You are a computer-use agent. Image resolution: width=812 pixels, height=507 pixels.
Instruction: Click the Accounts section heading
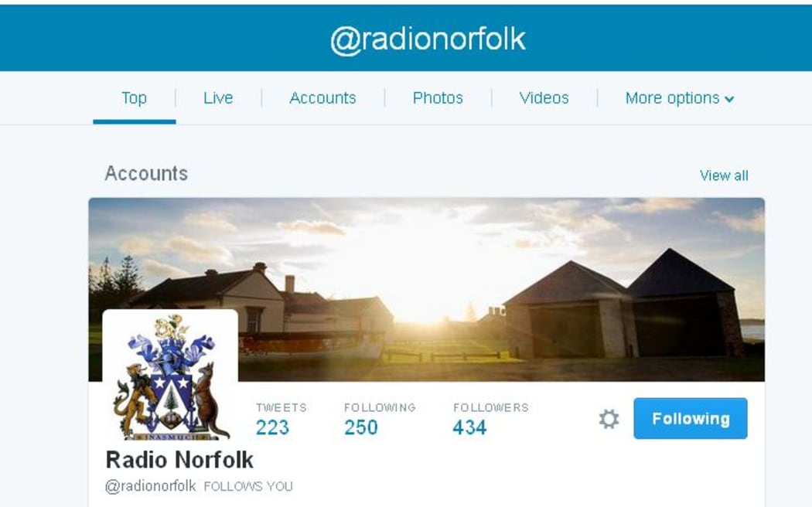pos(146,173)
